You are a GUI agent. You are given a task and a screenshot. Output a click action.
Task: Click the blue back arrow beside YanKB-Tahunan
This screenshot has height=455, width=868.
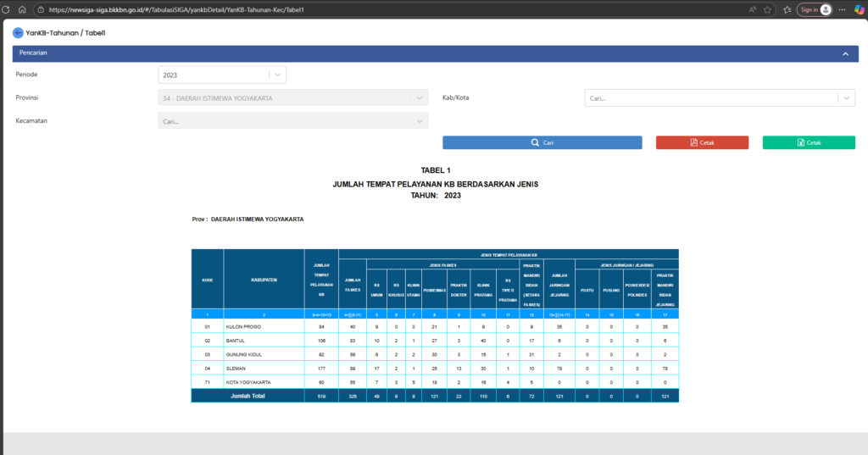18,32
